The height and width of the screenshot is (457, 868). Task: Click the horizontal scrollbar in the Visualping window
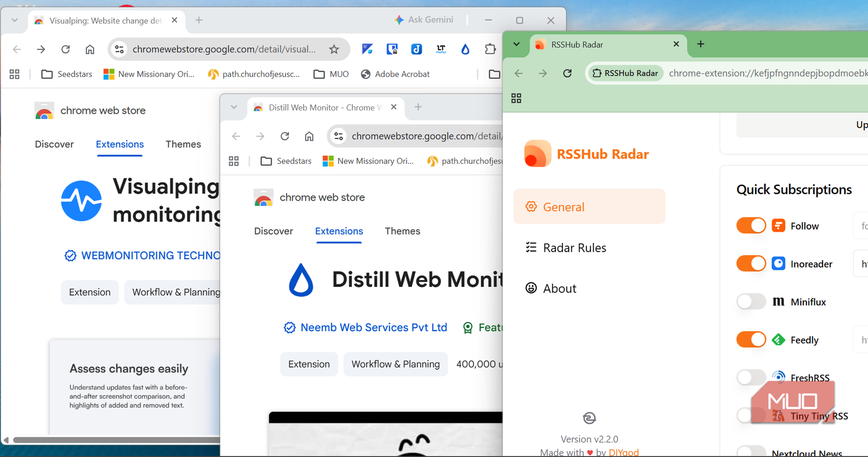[117, 440]
